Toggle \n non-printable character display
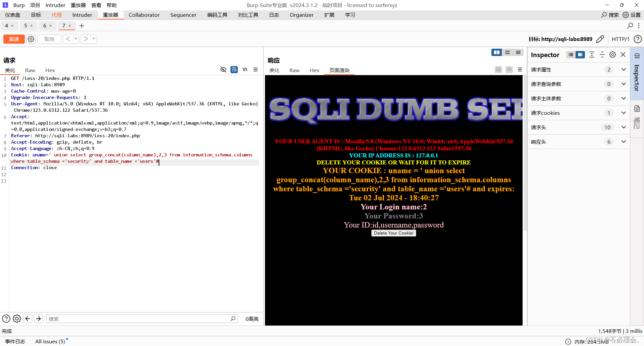 [245, 69]
